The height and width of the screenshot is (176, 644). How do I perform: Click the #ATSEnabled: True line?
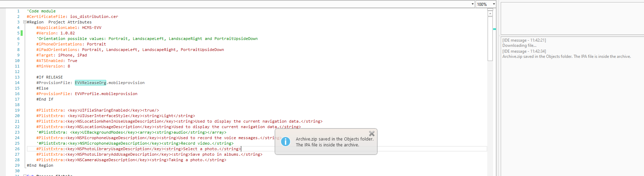[57, 61]
